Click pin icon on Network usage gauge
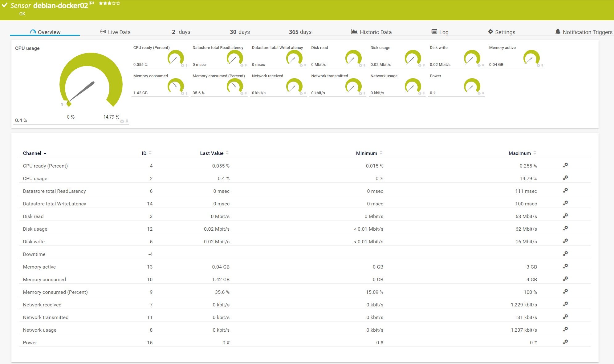The height and width of the screenshot is (364, 614). [x=424, y=94]
